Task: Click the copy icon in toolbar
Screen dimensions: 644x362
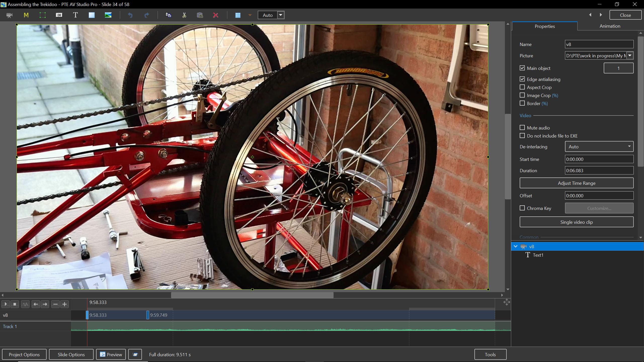Action: pos(168,15)
